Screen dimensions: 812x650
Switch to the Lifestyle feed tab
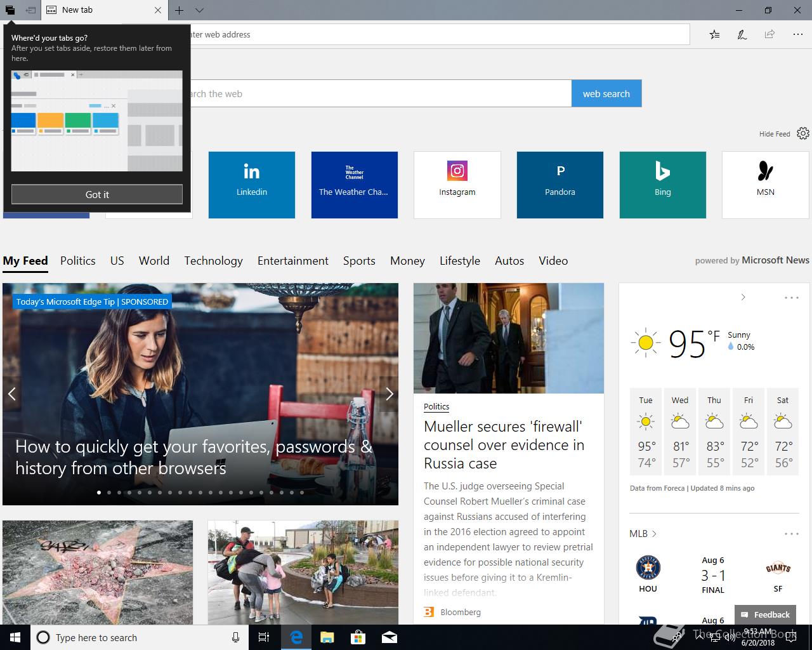(460, 261)
